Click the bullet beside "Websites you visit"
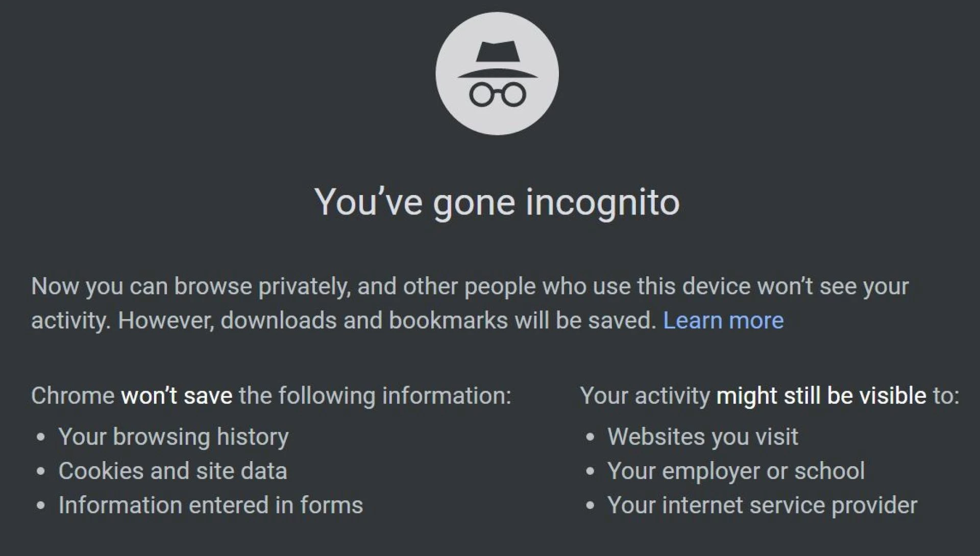Screen dimensions: 980x556 coord(590,438)
